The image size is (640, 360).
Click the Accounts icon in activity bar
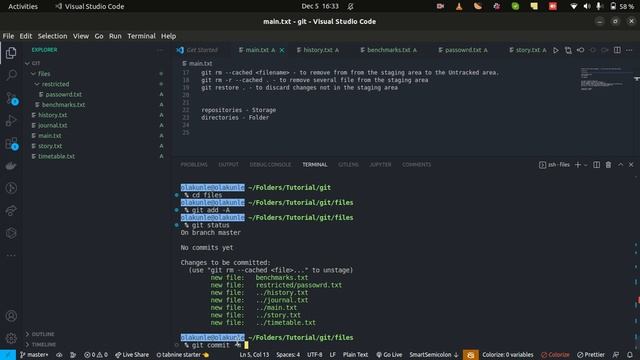(x=11, y=316)
